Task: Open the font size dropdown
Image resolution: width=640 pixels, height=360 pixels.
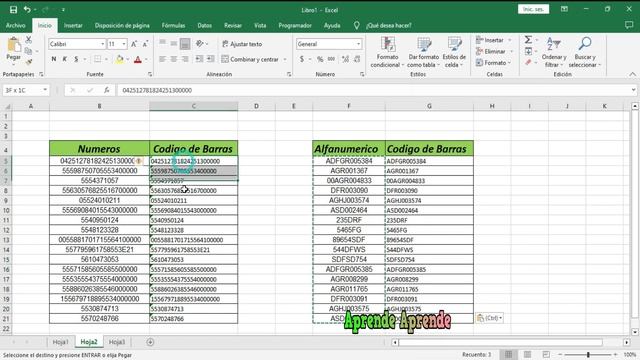Action: tap(124, 44)
